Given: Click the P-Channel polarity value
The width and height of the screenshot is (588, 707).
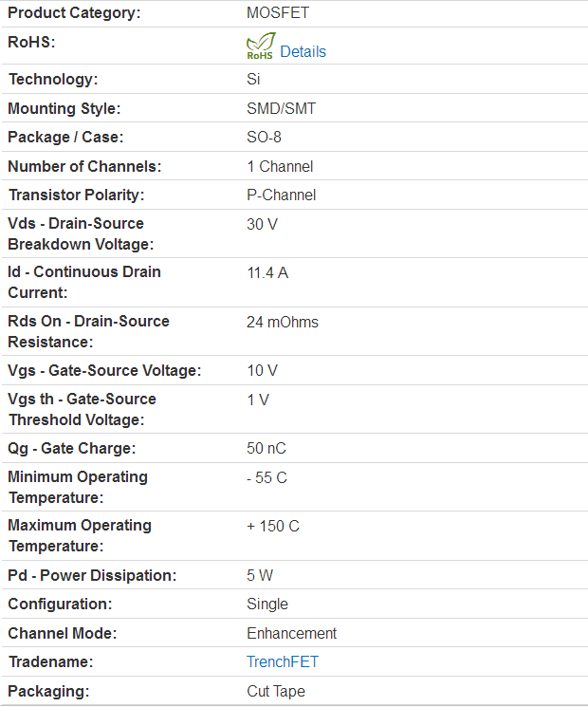Looking at the screenshot, I should point(281,195).
